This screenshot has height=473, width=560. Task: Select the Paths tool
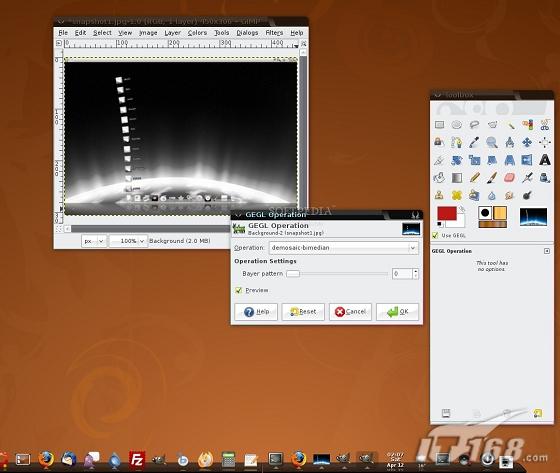coord(457,142)
